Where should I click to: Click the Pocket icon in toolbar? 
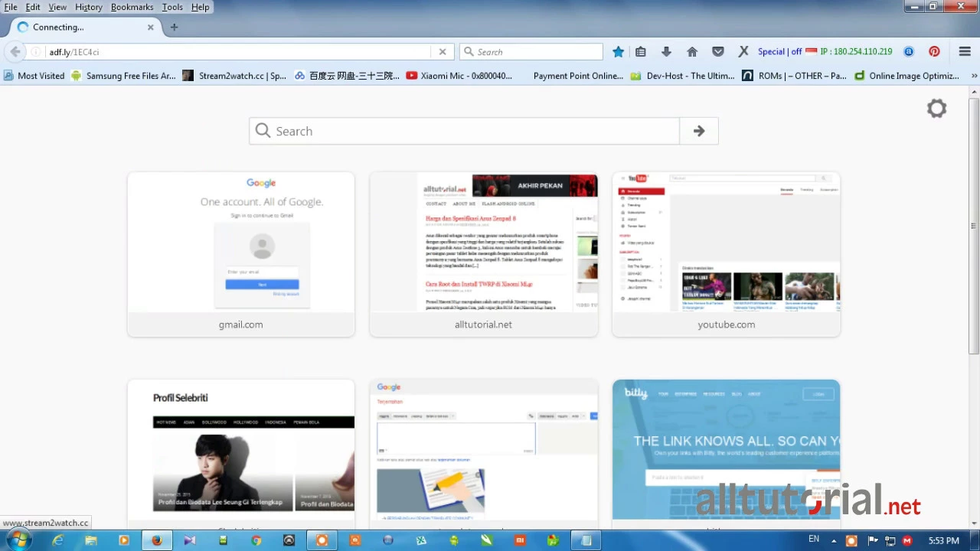[718, 51]
